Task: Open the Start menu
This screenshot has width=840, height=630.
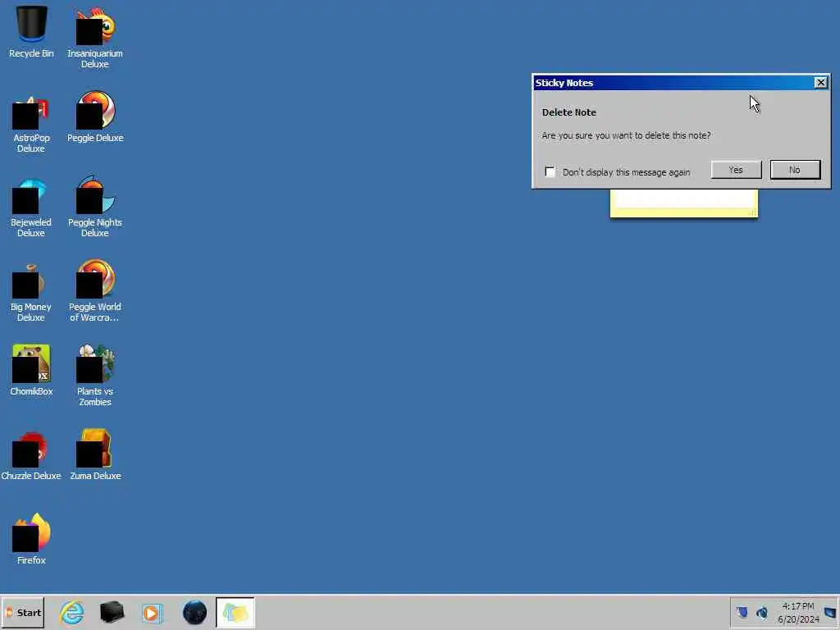Action: (x=23, y=612)
